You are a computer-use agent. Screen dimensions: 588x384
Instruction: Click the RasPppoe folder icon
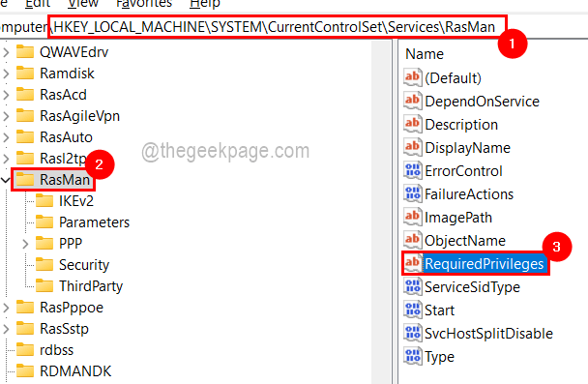coord(25,308)
